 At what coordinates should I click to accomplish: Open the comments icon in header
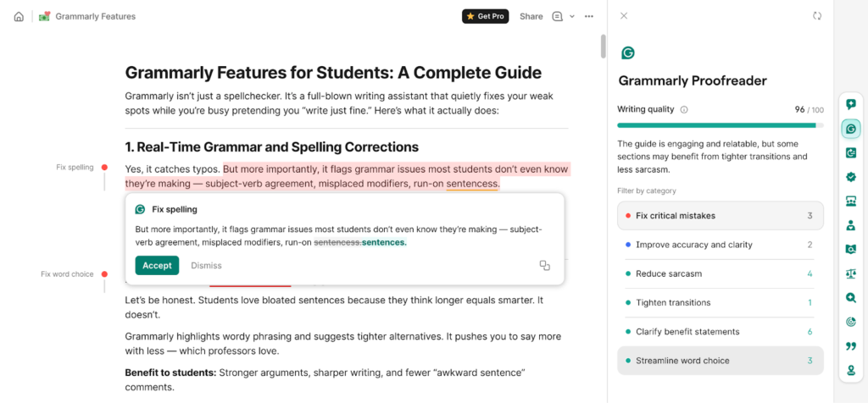point(558,17)
